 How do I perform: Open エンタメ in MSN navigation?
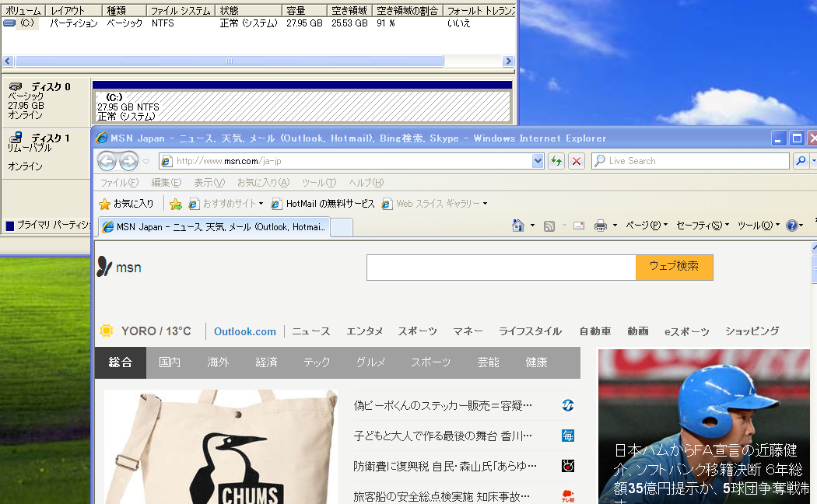point(365,331)
